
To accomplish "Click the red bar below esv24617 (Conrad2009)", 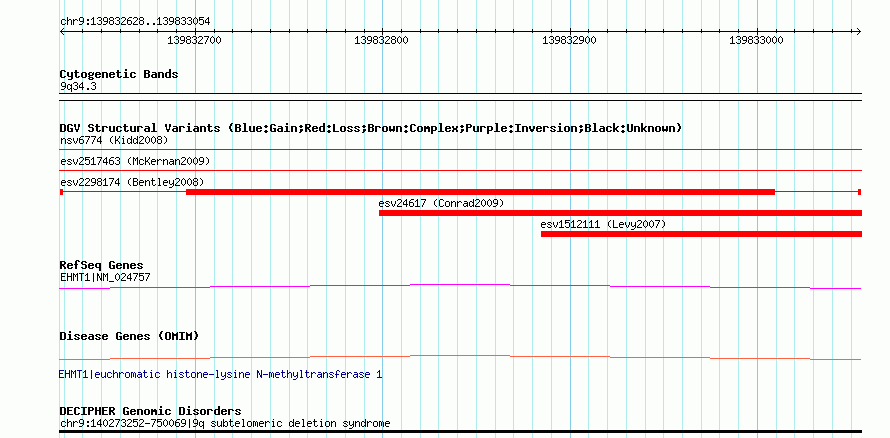I will click(x=620, y=213).
